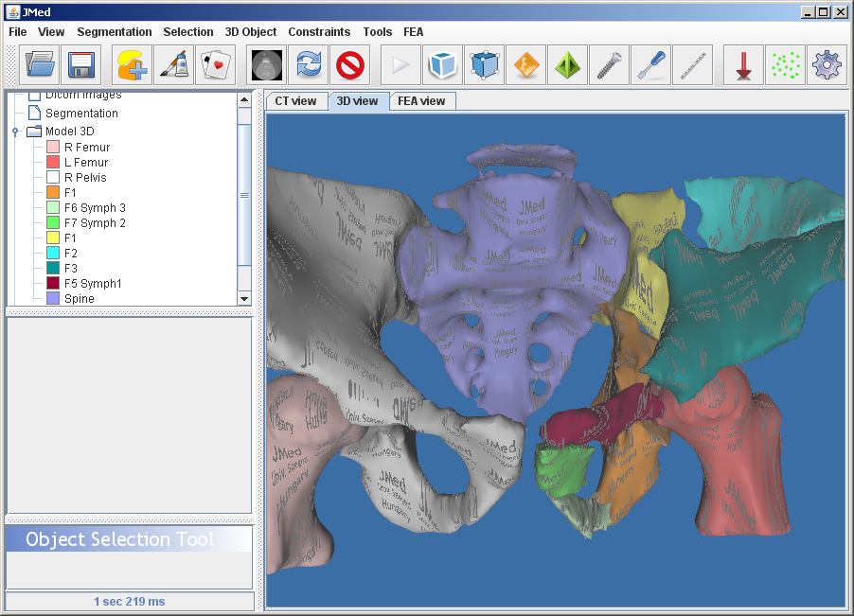Image resolution: width=854 pixels, height=616 pixels.
Task: Click the floppy disk save icon
Action: [81, 65]
